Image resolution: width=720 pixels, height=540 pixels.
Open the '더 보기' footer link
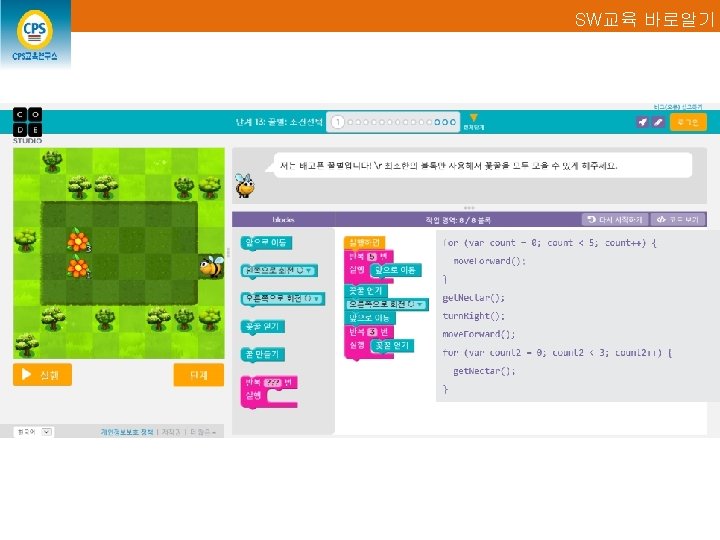(202, 432)
